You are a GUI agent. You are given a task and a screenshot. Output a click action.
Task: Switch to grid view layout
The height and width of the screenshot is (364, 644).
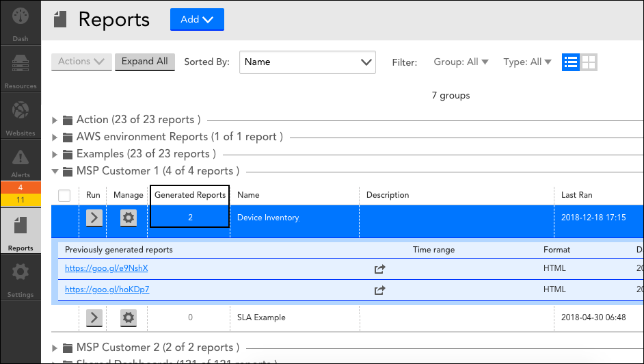pos(589,62)
